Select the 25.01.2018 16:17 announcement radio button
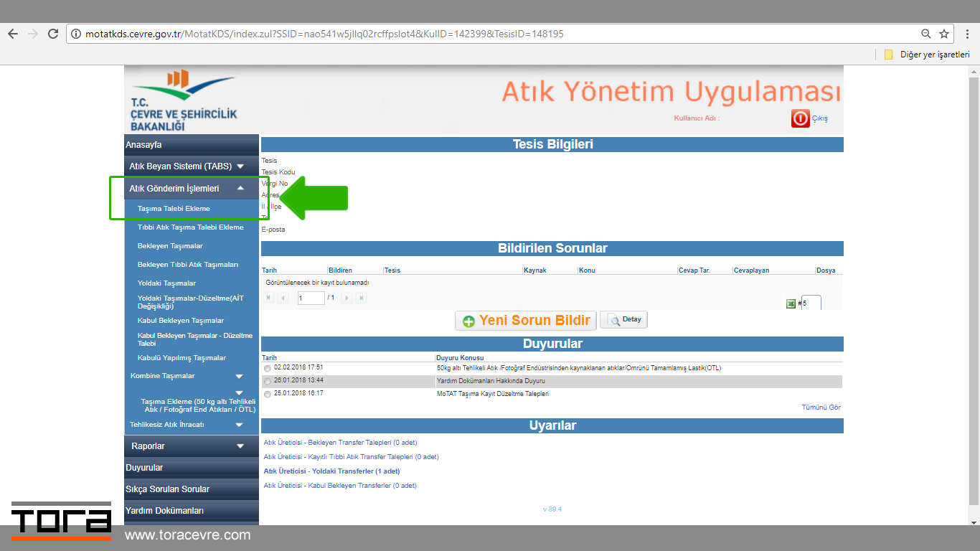This screenshot has width=980, height=551. (x=268, y=395)
